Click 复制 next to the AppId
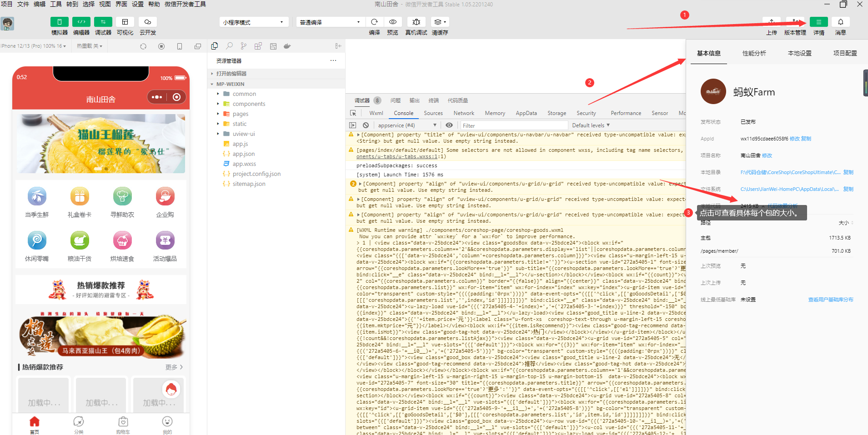868x435 pixels. (806, 139)
